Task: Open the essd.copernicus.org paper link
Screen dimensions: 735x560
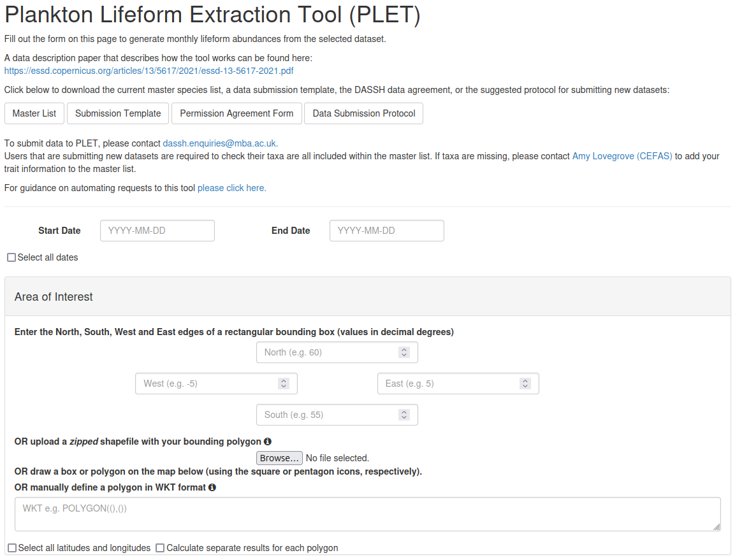Action: pos(149,71)
